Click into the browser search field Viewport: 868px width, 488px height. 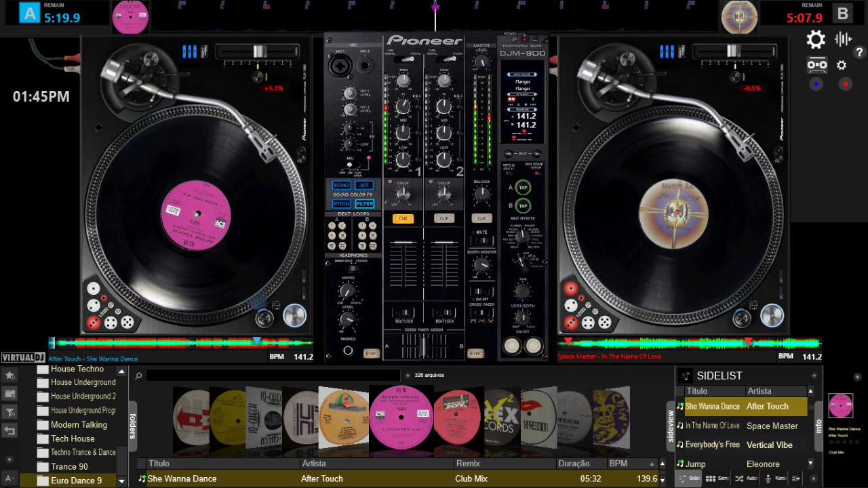273,375
